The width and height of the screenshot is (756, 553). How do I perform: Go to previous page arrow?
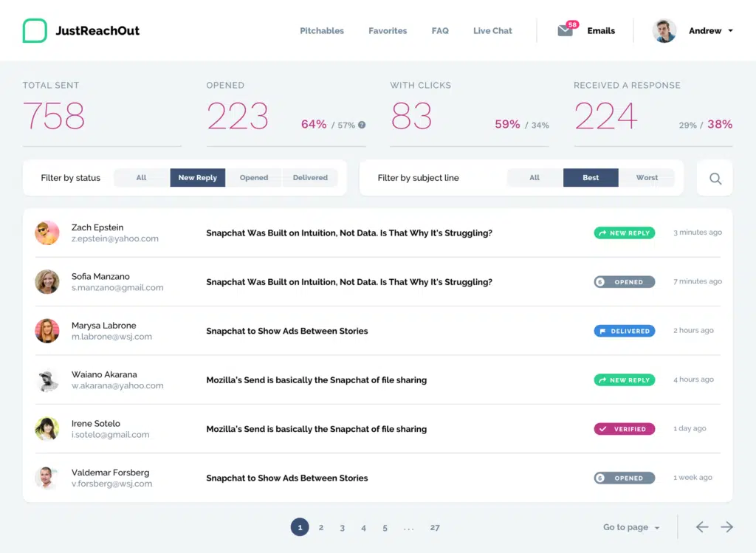(x=702, y=527)
